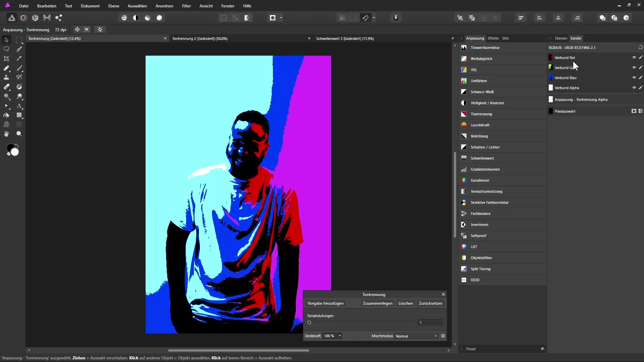Toggle editing for Verbund Rot channel
Viewport: 644px width, 362px height.
click(x=641, y=58)
